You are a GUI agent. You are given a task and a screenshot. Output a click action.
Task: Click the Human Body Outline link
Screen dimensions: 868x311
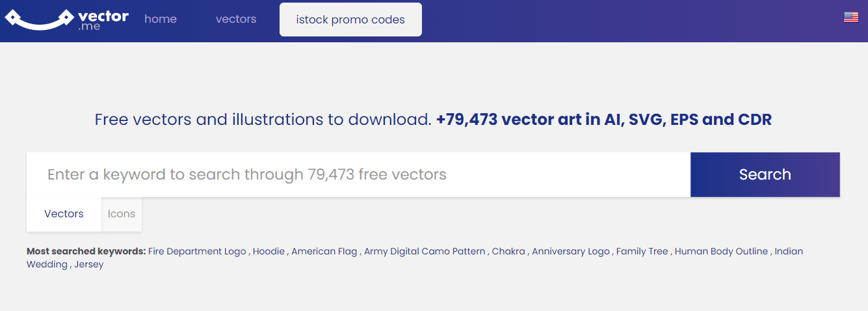(x=721, y=251)
